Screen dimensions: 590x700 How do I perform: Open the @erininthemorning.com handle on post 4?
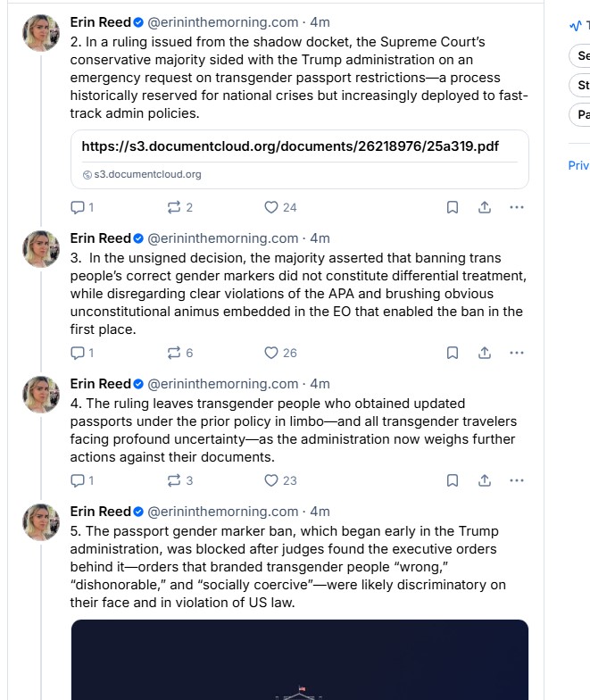click(222, 384)
